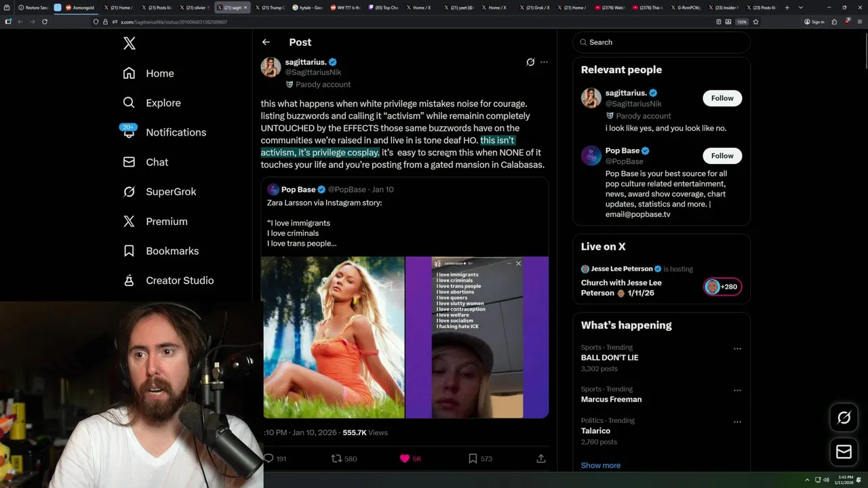Open sagittarius avatar in Relevant people
This screenshot has height=488, width=868.
[591, 98]
